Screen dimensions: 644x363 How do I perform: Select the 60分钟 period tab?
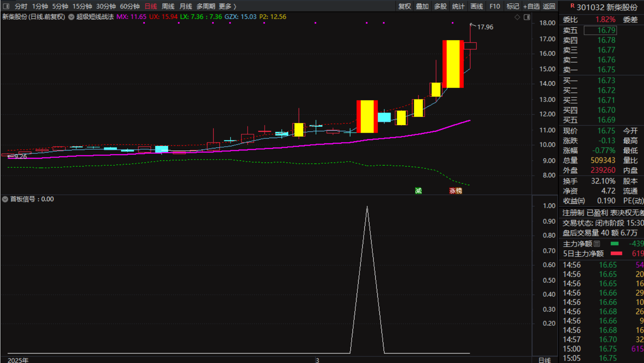pos(130,6)
